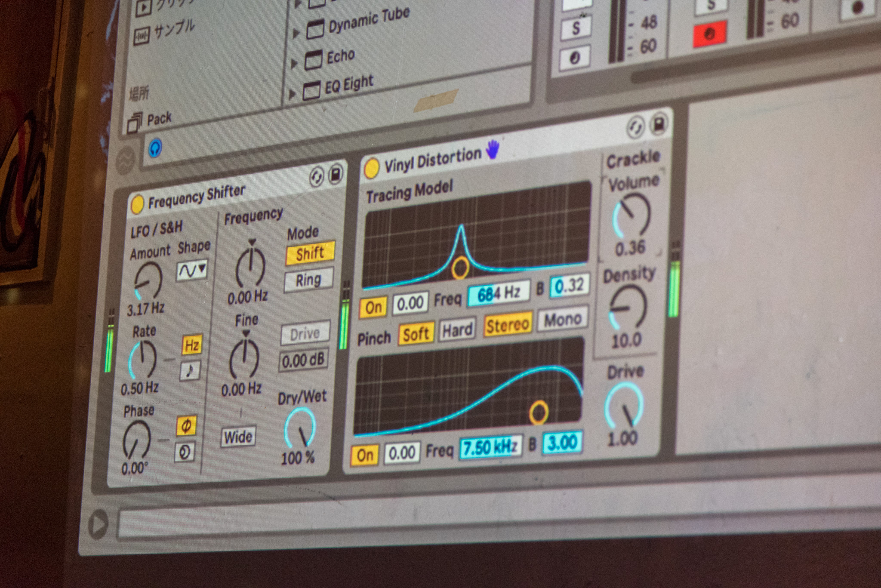Select Hard pinch mode
This screenshot has height=588, width=881.
point(457,330)
